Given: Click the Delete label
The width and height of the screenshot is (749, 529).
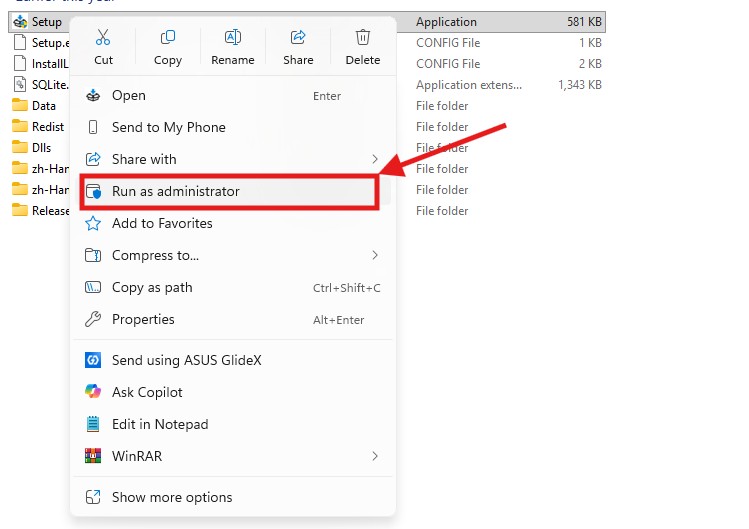Looking at the screenshot, I should pos(363,60).
